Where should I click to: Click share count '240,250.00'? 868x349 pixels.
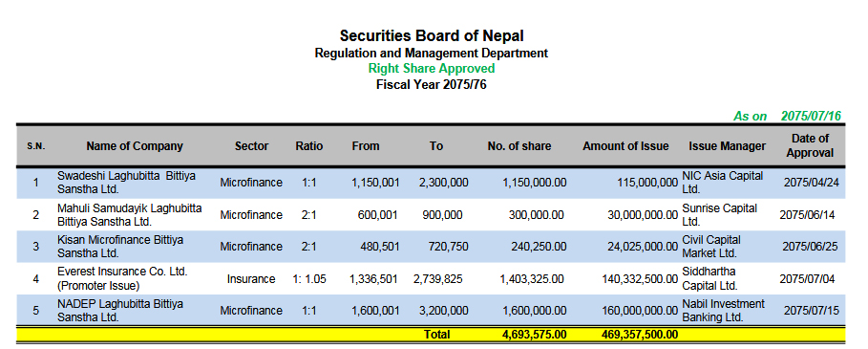pyautogui.click(x=540, y=247)
